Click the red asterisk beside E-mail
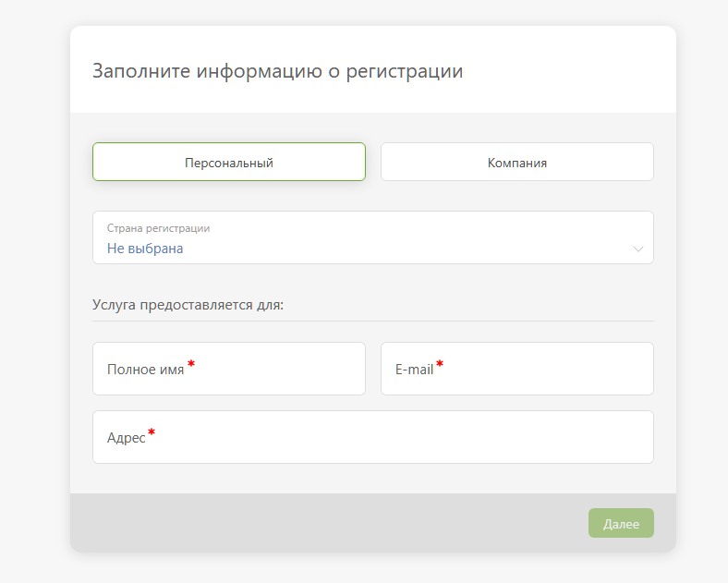The height and width of the screenshot is (583, 728). (440, 363)
